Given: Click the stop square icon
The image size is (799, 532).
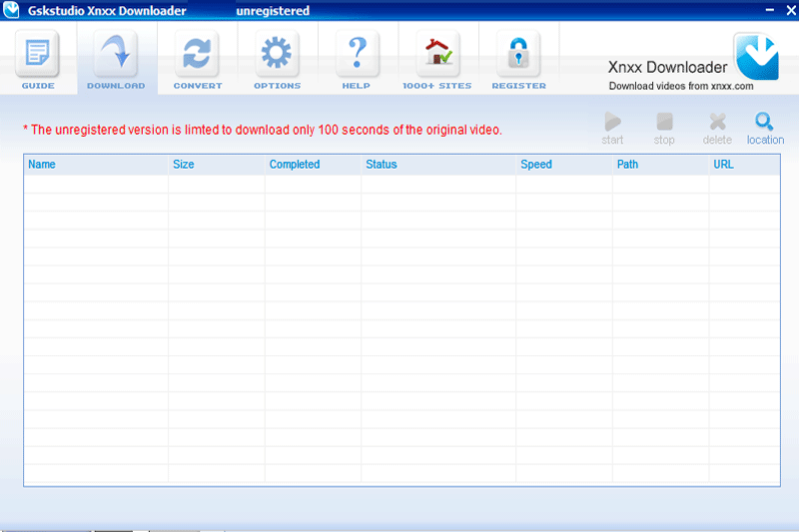Looking at the screenshot, I should pyautogui.click(x=664, y=122).
